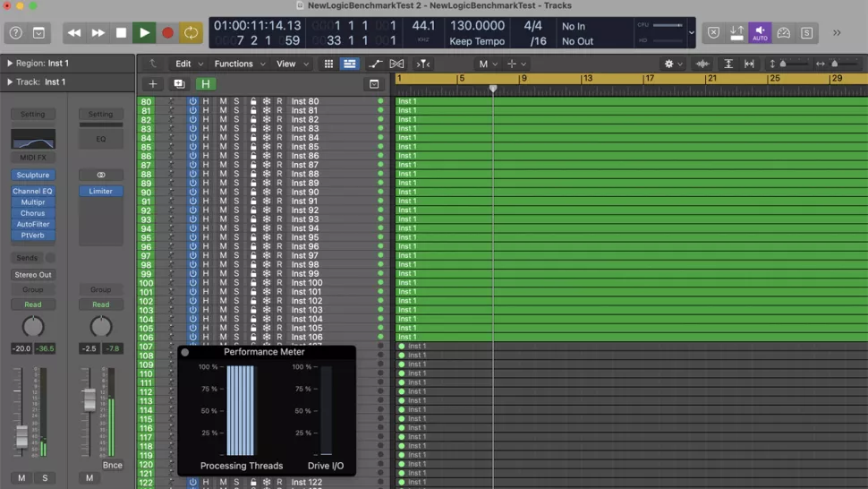
Task: Click the Stop transport button
Action: (x=122, y=33)
